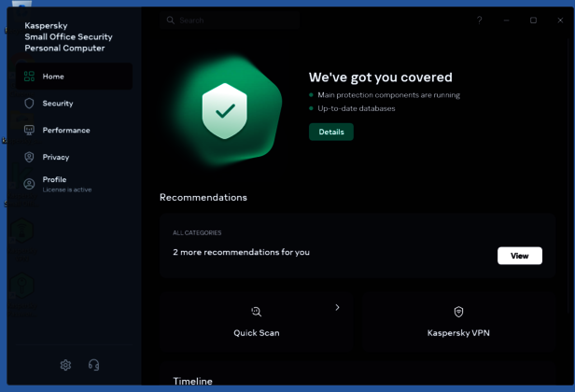575x392 pixels.
Task: Click the Profile user icon
Action: [29, 184]
